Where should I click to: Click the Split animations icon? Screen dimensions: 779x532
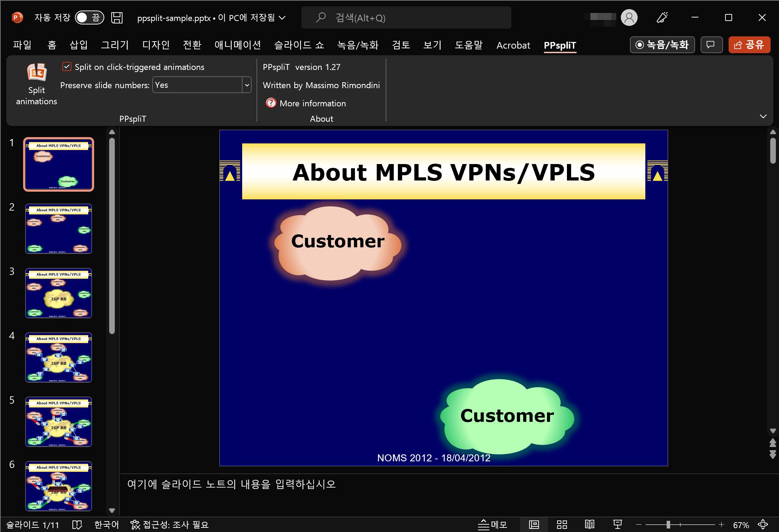click(x=36, y=72)
